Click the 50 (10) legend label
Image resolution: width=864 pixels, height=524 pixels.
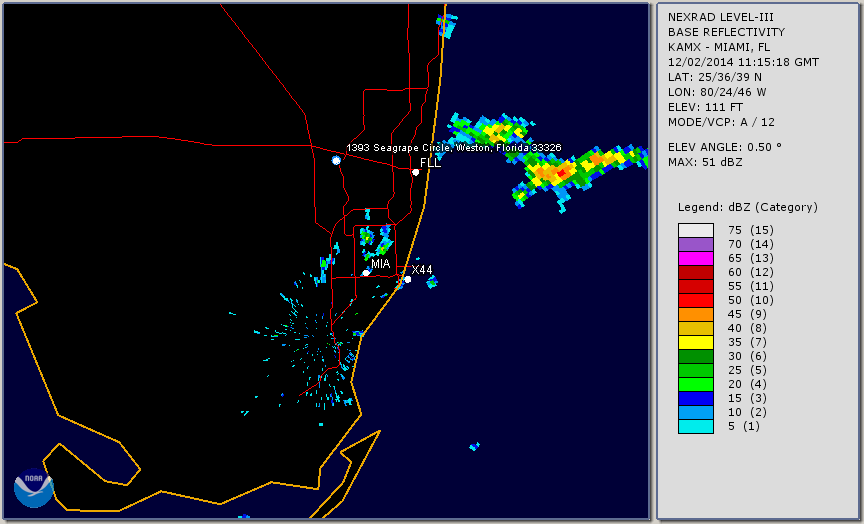750,300
